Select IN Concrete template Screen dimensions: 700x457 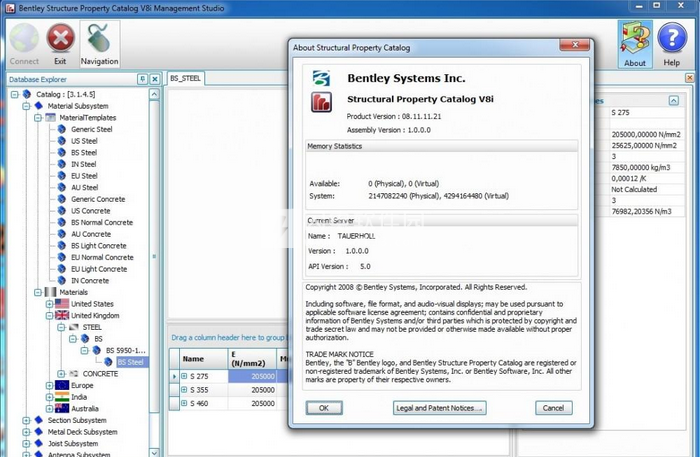(90, 280)
